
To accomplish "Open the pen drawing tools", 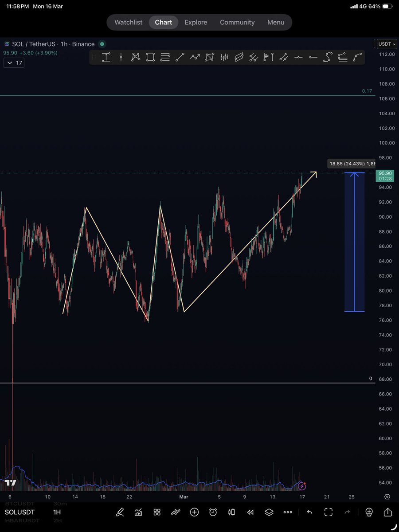I will click(120, 512).
